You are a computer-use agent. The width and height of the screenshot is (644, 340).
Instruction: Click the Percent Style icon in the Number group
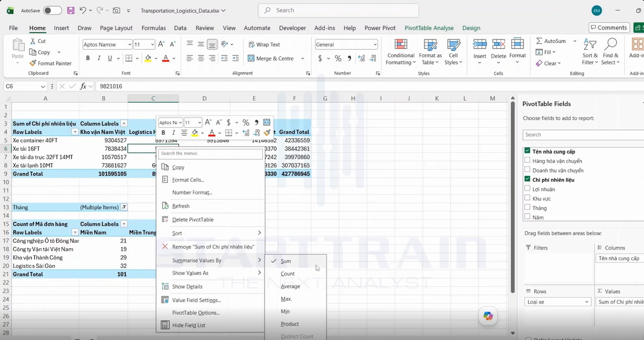pos(338,58)
